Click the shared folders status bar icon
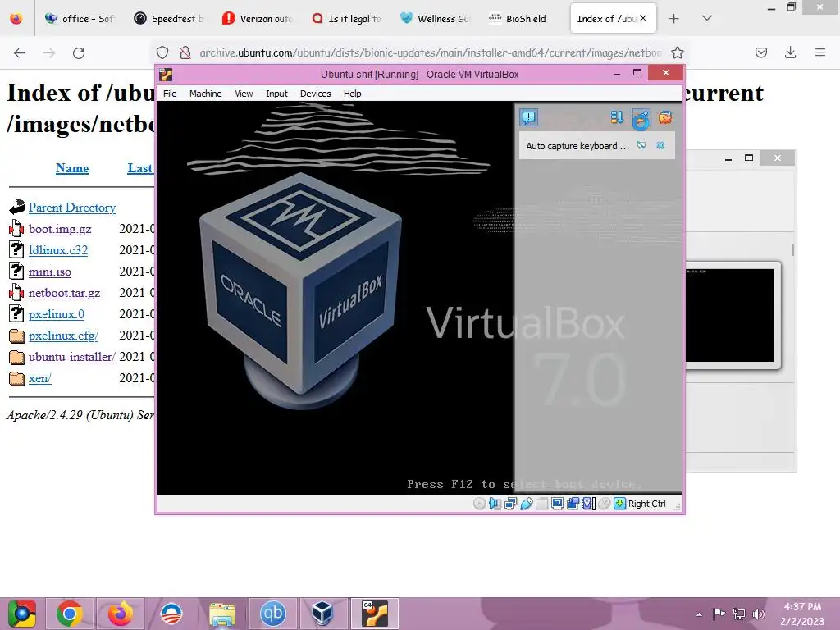 coord(541,504)
